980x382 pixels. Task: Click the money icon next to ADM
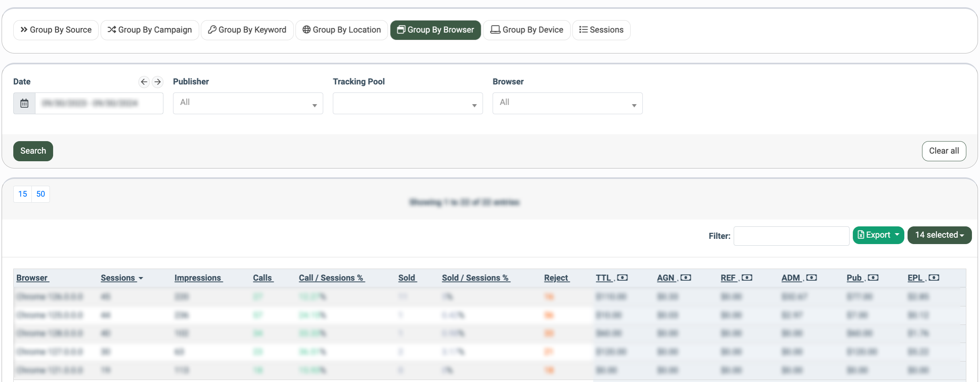pyautogui.click(x=811, y=278)
